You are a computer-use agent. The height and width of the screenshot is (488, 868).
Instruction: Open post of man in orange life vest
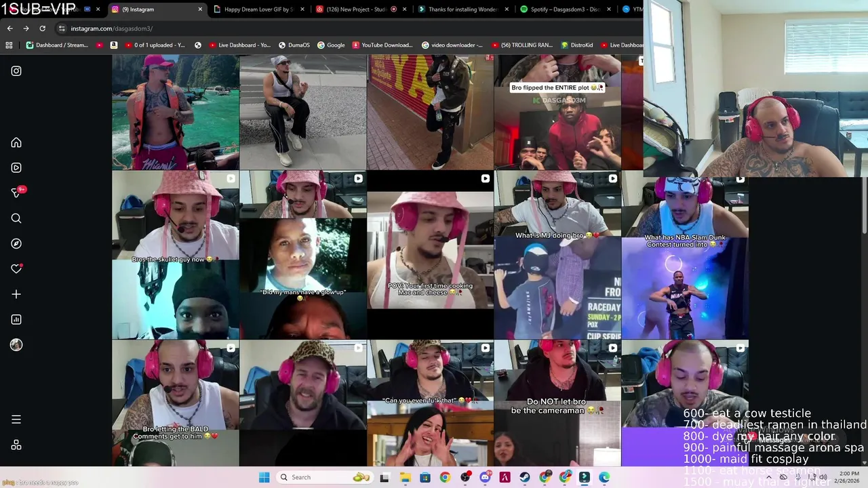(175, 113)
